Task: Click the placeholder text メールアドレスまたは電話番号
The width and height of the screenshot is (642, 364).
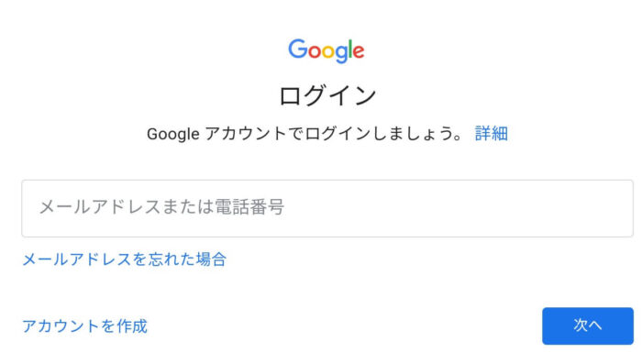Action: (x=161, y=207)
